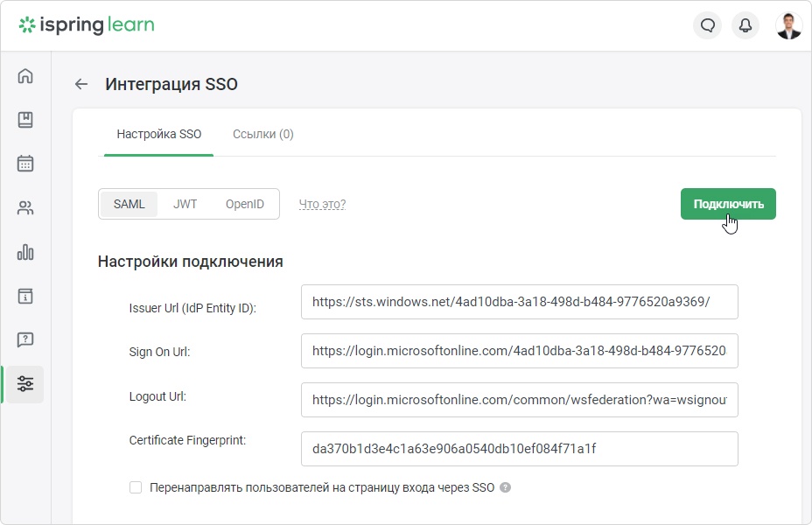Open the users icon in sidebar
Screen dimensions: 812x525
pos(24,208)
